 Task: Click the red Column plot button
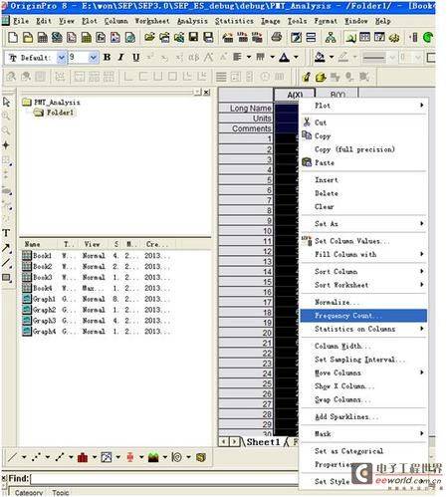[x=83, y=457]
